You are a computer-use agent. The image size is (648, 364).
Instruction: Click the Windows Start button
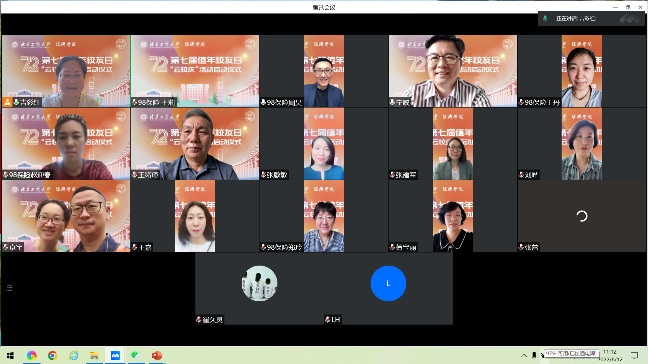10,355
